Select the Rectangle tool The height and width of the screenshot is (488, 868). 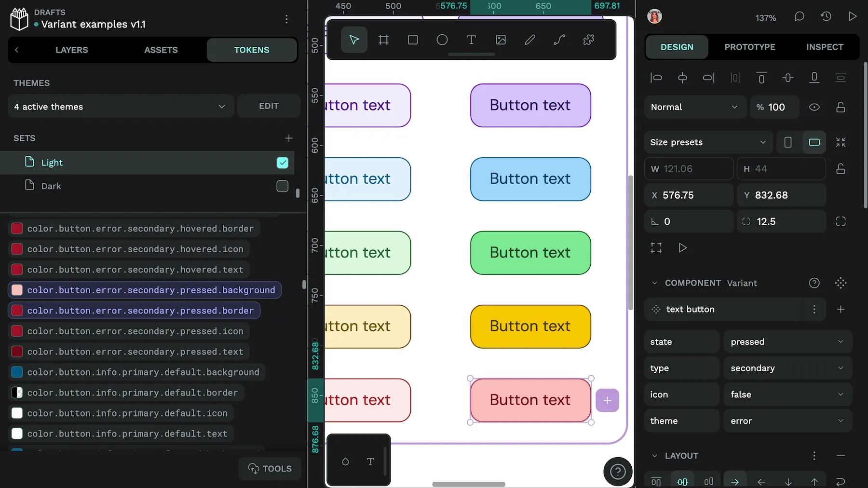(413, 40)
